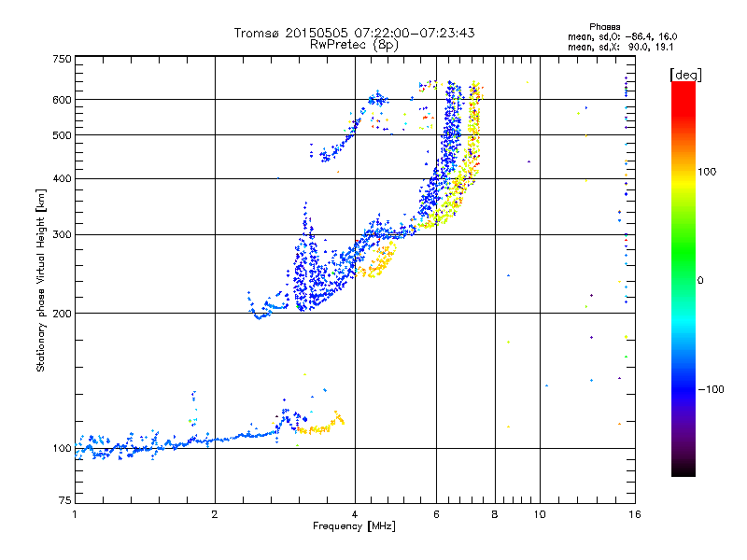The height and width of the screenshot is (560, 747).
Task: Click the '500' y-axis tick label
Action: pos(62,135)
